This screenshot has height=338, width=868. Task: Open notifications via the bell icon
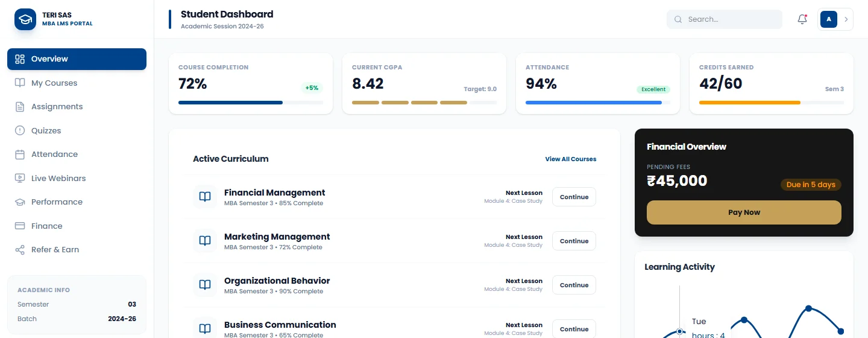(802, 19)
